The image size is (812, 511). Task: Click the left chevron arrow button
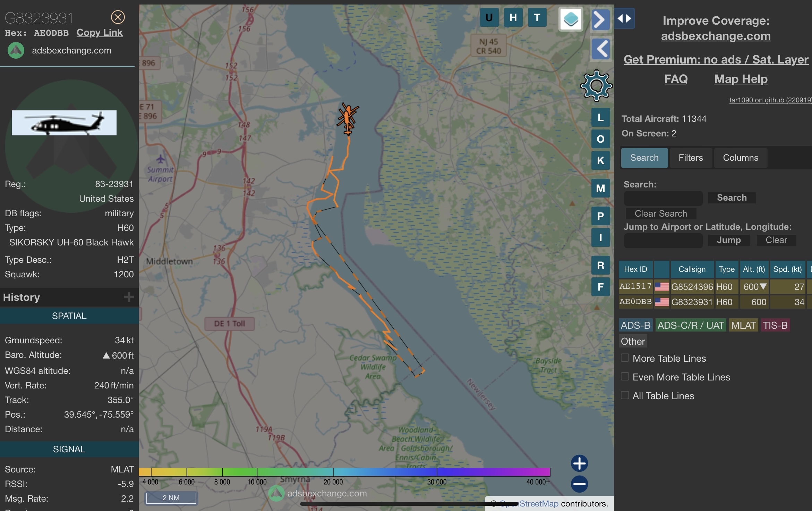click(600, 49)
